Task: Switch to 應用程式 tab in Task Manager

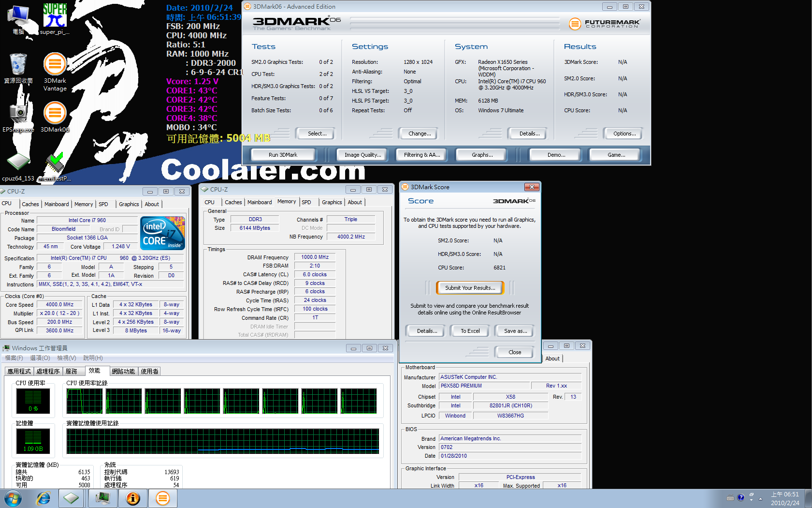Action: pyautogui.click(x=19, y=371)
